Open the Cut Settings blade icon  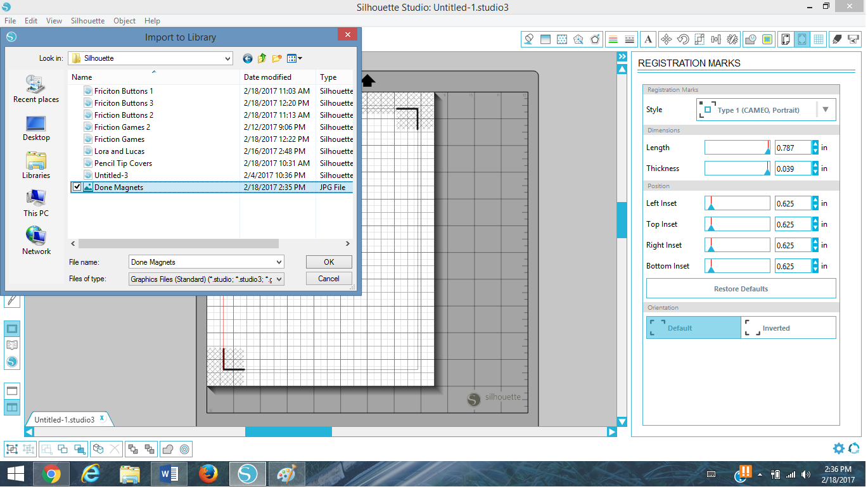837,39
